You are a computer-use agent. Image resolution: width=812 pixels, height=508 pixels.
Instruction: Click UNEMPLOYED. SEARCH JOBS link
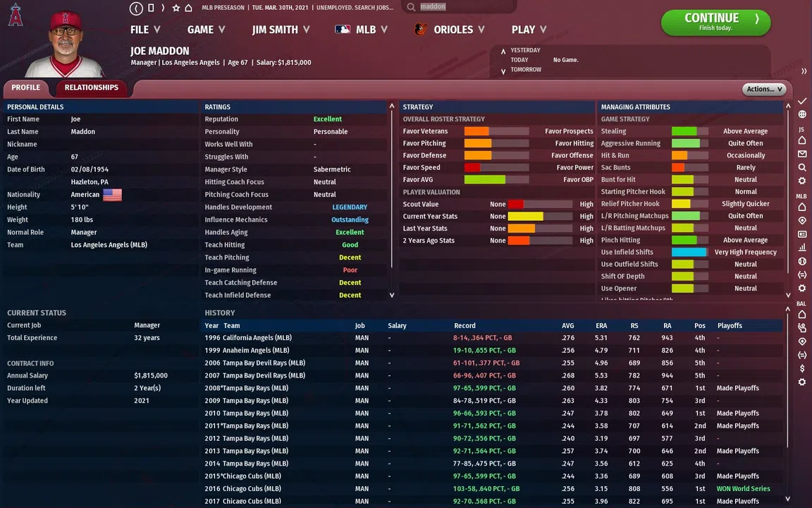pyautogui.click(x=355, y=7)
